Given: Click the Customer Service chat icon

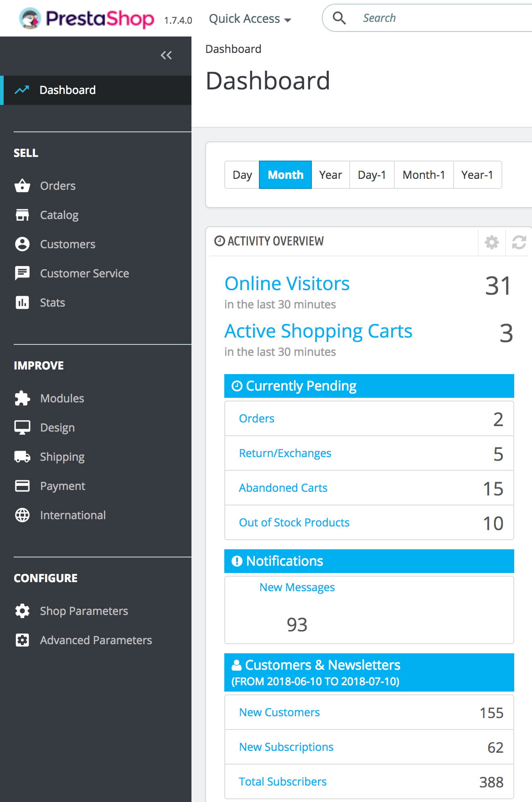Looking at the screenshot, I should 22,273.
